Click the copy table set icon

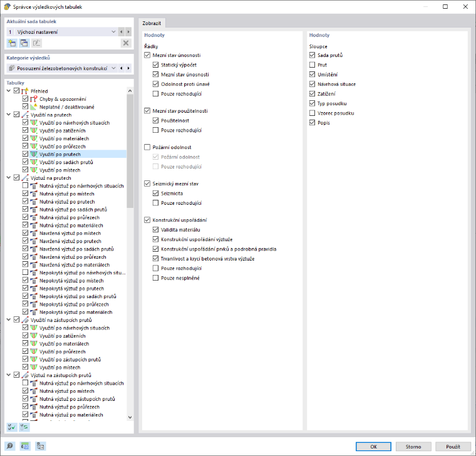[x=24, y=43]
